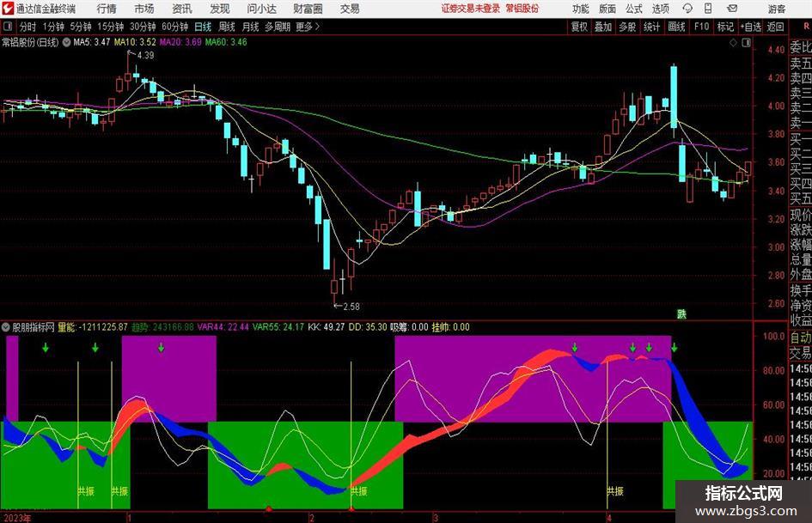Click the 2023年 date axis label
This screenshot has height=523, width=812.
tap(17, 518)
